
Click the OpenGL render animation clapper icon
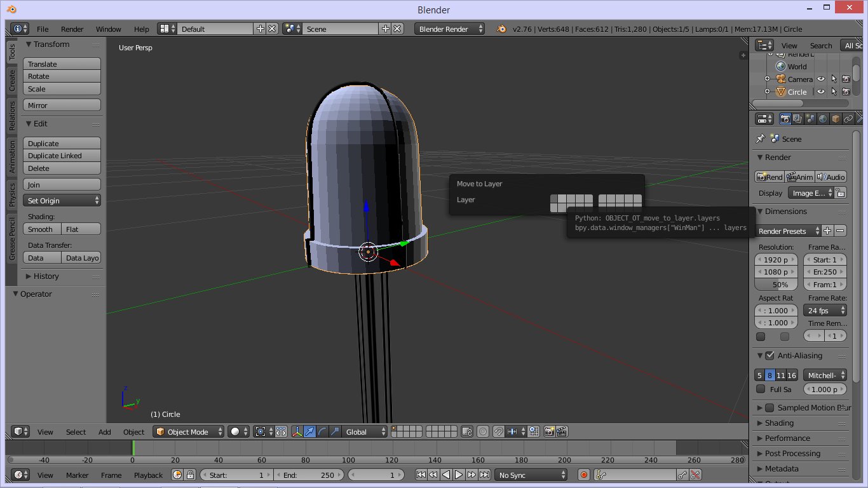[x=562, y=431]
